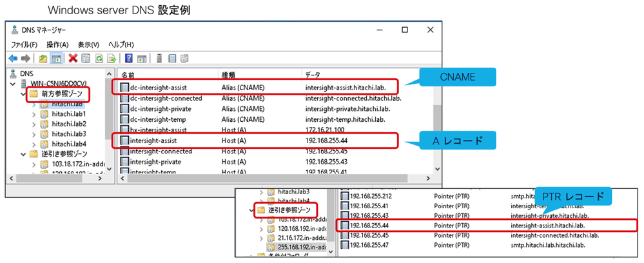Click the hitachi.lab1 zone folder icon
The image size is (644, 263).
tap(44, 113)
